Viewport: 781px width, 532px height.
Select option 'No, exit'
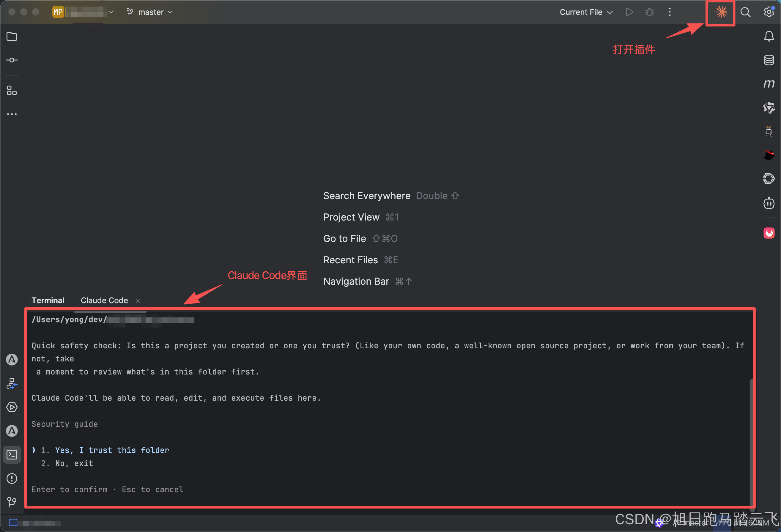74,463
